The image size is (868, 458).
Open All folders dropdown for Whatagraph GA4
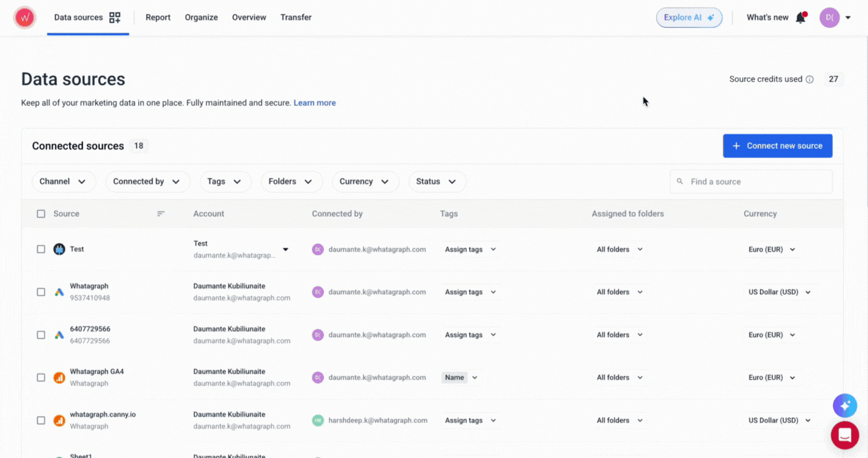[x=620, y=378]
